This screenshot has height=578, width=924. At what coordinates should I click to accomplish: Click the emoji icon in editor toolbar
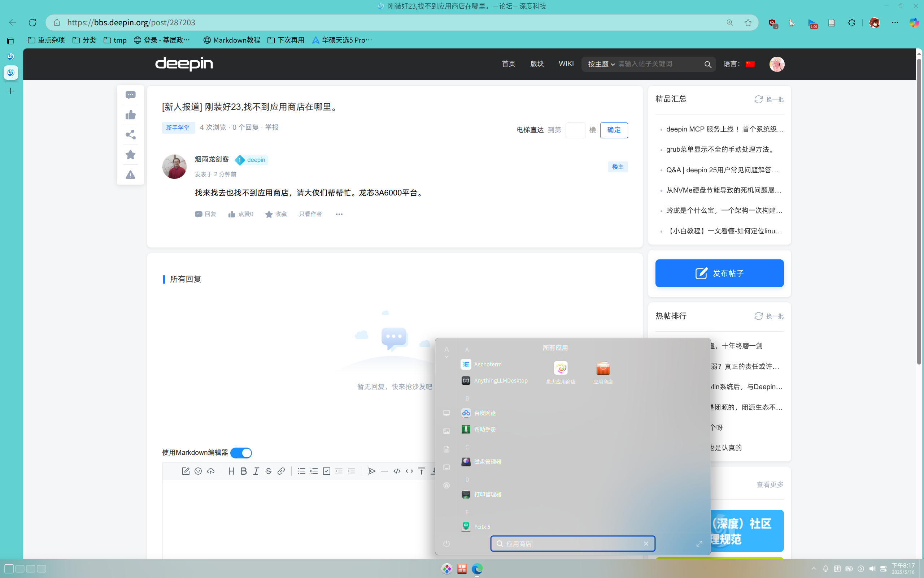(198, 471)
